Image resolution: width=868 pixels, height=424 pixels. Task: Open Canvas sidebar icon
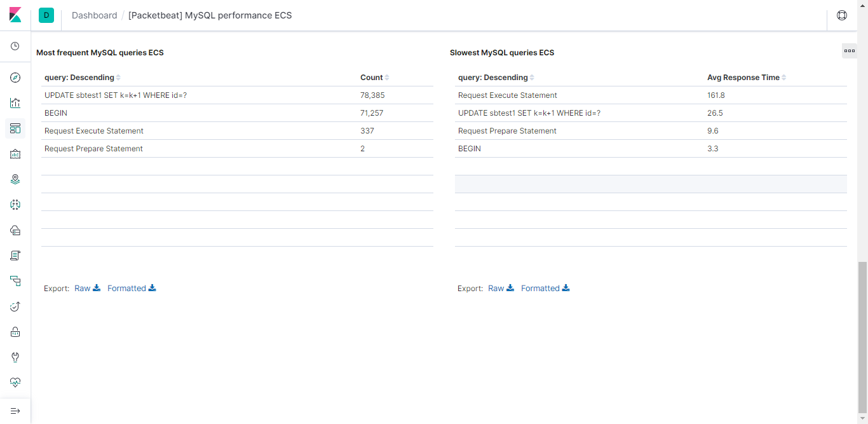point(15,154)
